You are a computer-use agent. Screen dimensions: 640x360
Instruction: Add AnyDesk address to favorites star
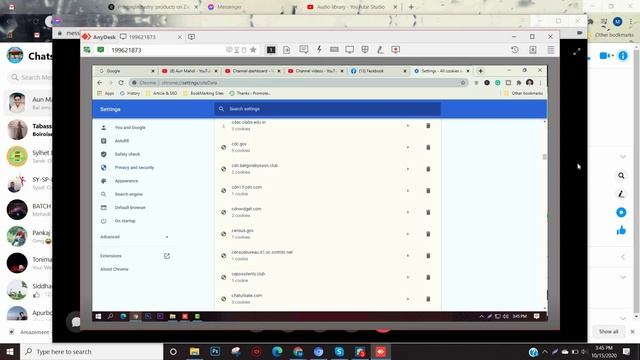[x=253, y=50]
